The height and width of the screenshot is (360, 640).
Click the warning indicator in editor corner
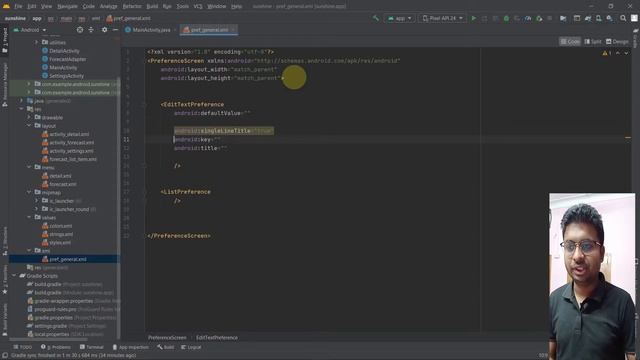coord(607,53)
